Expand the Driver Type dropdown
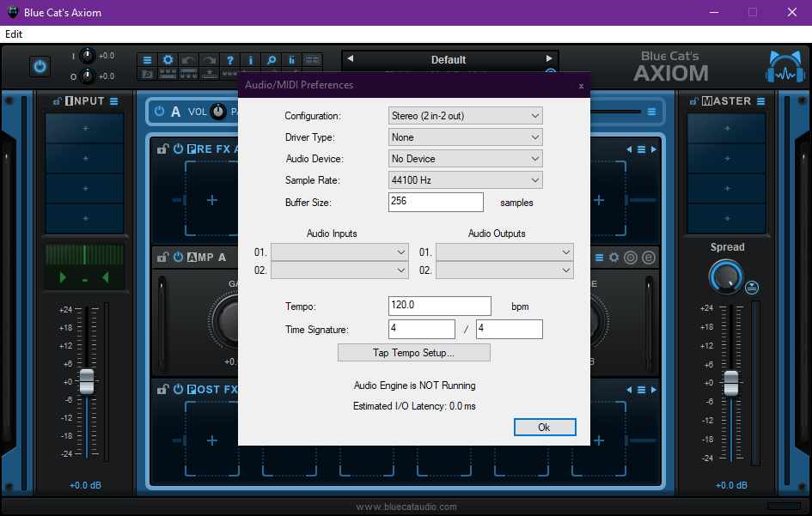The width and height of the screenshot is (812, 516). pyautogui.click(x=465, y=137)
